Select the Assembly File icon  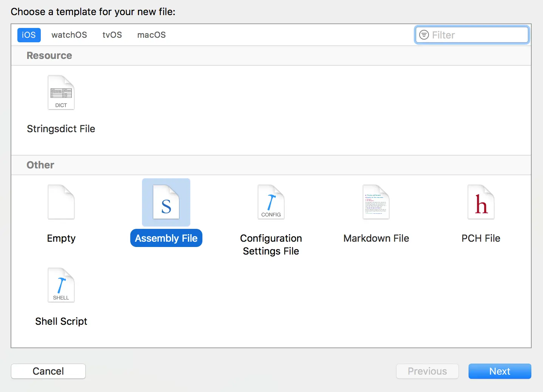[x=166, y=202]
